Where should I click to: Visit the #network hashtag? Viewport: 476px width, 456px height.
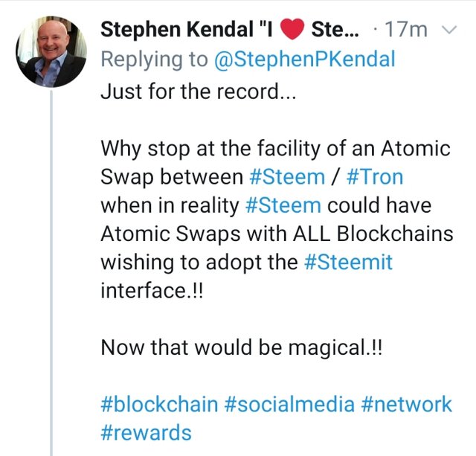406,404
